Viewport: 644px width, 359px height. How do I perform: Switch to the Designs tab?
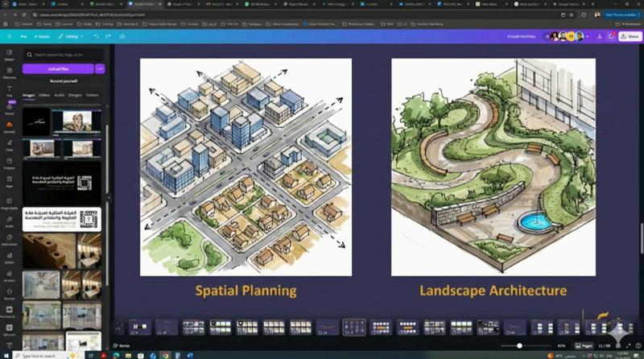click(x=75, y=95)
